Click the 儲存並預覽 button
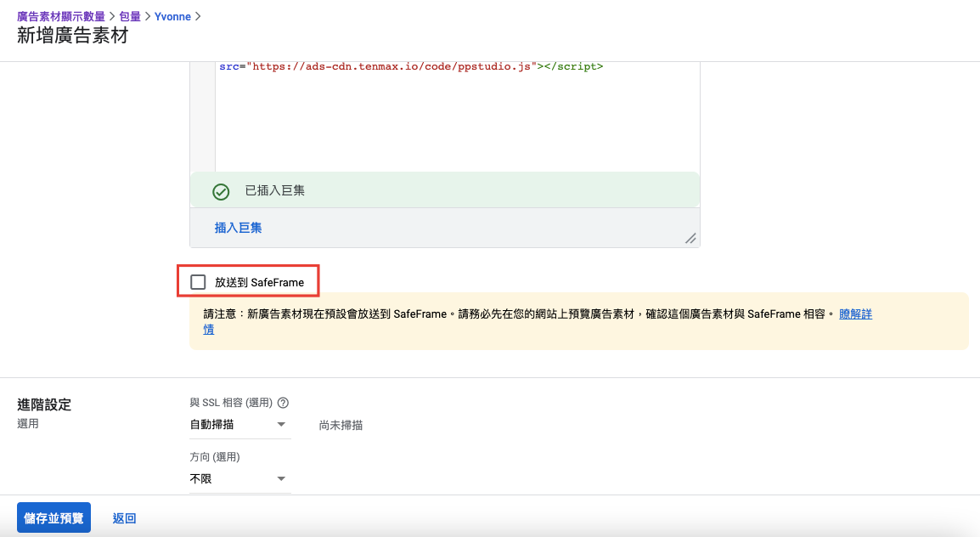This screenshot has width=980, height=537. click(x=54, y=517)
